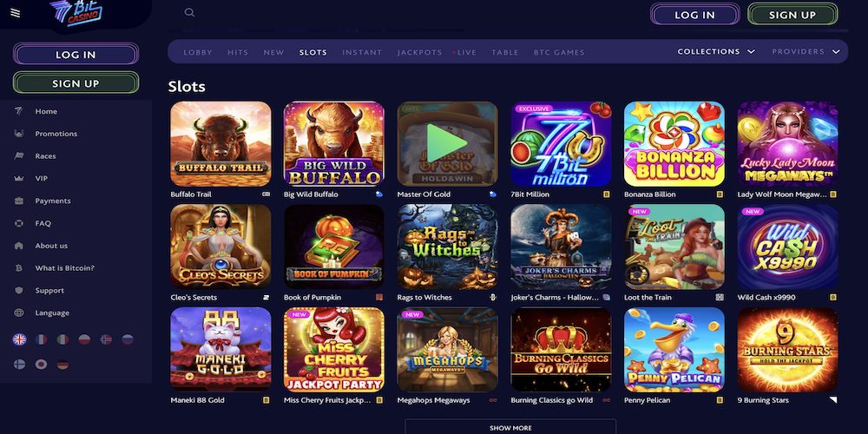Choose the Japanese flag language icon
This screenshot has width=868, height=434.
point(41,365)
